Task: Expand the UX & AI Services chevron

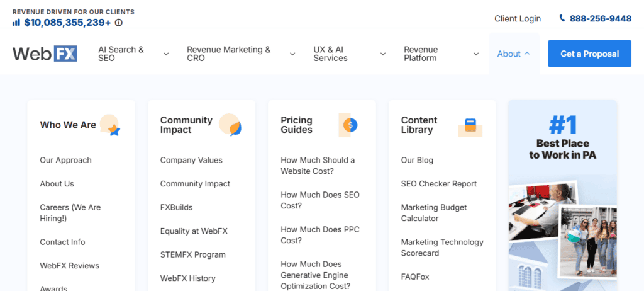Action: coord(383,54)
